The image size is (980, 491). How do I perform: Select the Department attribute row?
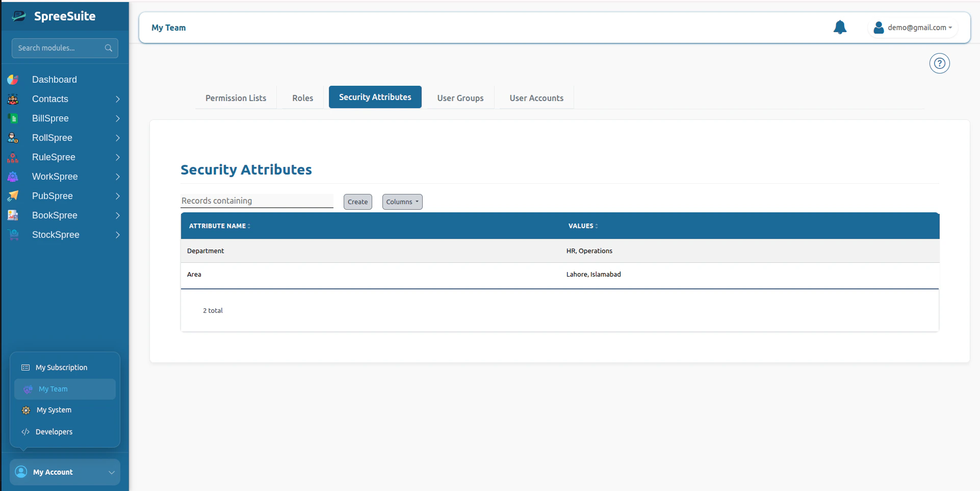click(x=560, y=251)
